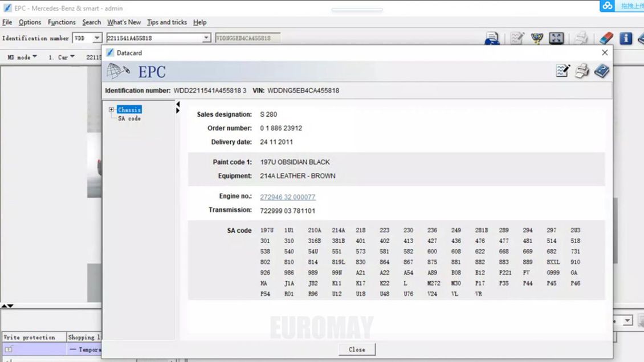Click the Sales designation value S 280

pos(268,114)
